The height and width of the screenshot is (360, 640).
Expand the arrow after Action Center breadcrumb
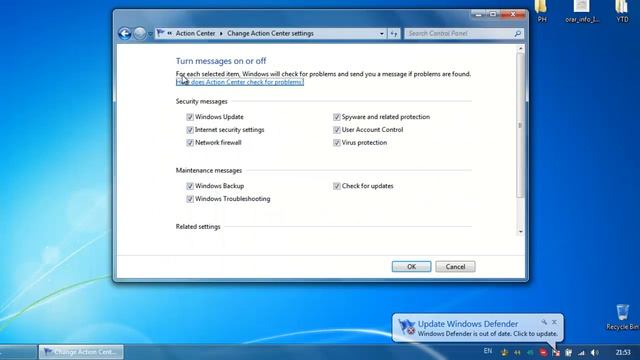point(221,33)
